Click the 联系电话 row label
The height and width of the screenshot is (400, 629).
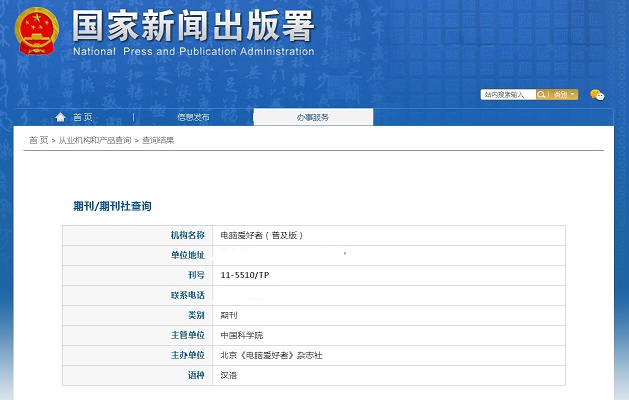tap(187, 295)
